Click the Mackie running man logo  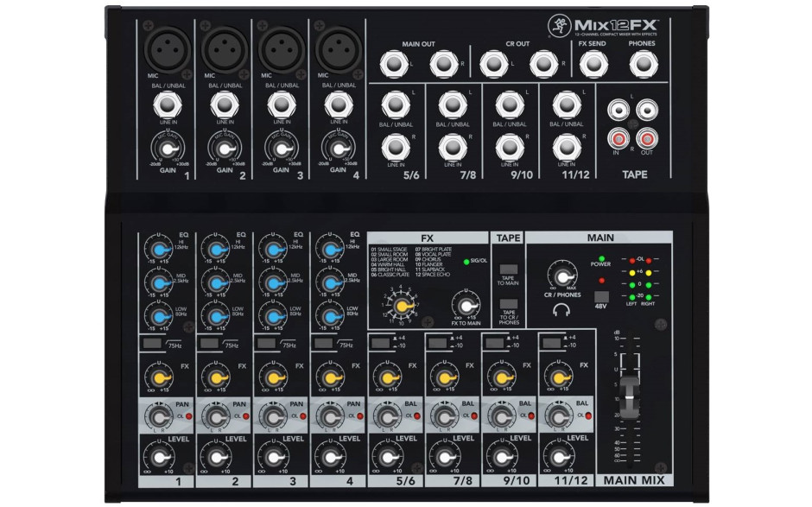560,25
